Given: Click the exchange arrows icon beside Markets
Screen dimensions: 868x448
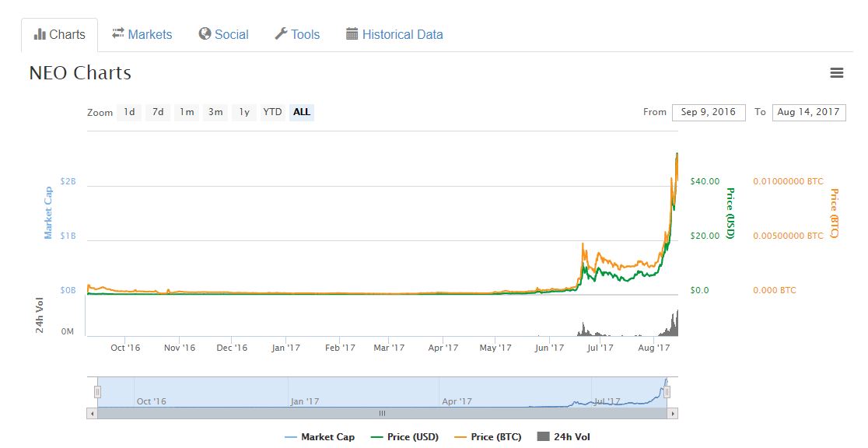Looking at the screenshot, I should coord(118,33).
